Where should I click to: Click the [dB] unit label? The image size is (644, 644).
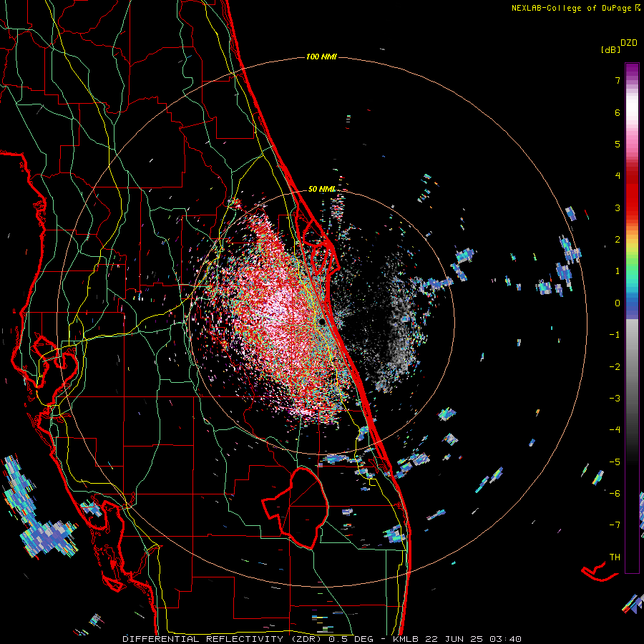click(610, 50)
